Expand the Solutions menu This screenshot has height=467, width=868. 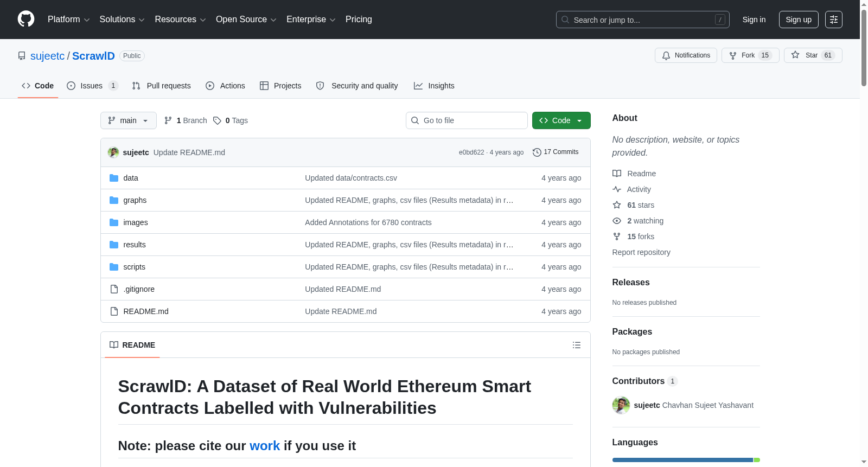point(122,20)
